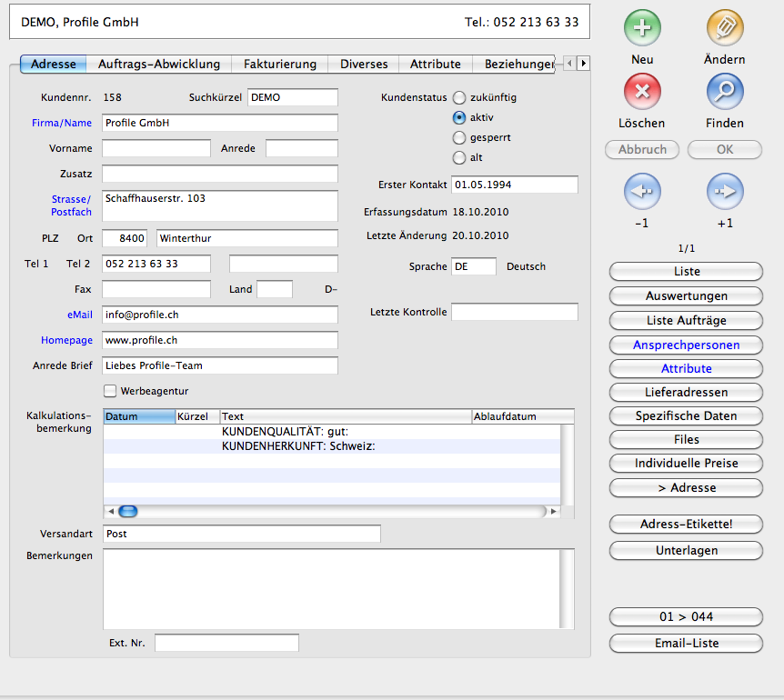Click the Suchkürzel input field
Viewport: 784px width, 700px height.
[x=292, y=97]
